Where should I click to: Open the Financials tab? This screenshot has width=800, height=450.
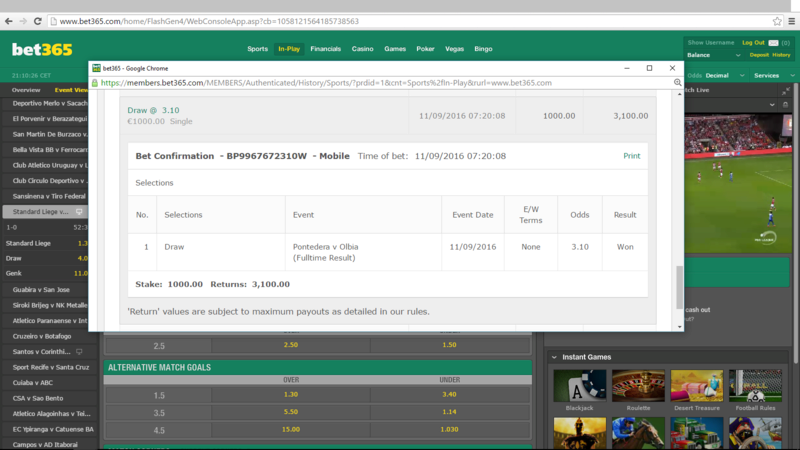coord(326,49)
